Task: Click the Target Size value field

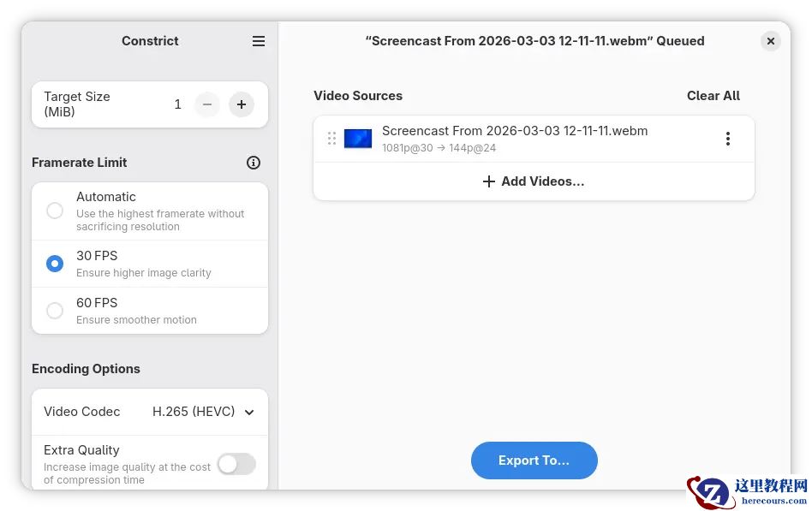Action: point(177,104)
